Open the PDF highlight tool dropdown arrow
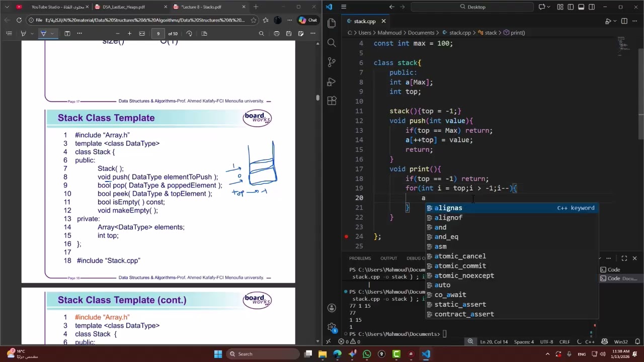This screenshot has height=362, width=644. (52, 34)
